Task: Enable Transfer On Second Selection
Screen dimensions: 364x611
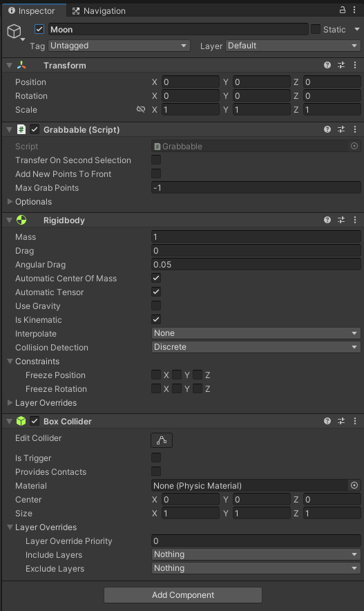Action: pyautogui.click(x=156, y=160)
